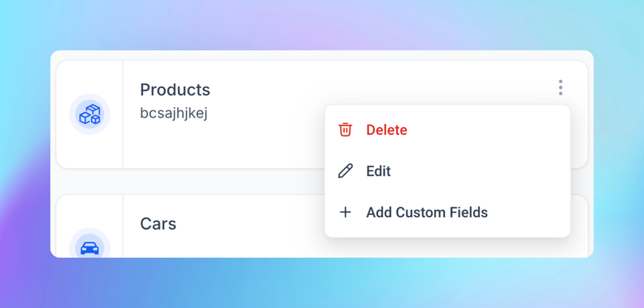Click the plus icon in the menu

[345, 212]
